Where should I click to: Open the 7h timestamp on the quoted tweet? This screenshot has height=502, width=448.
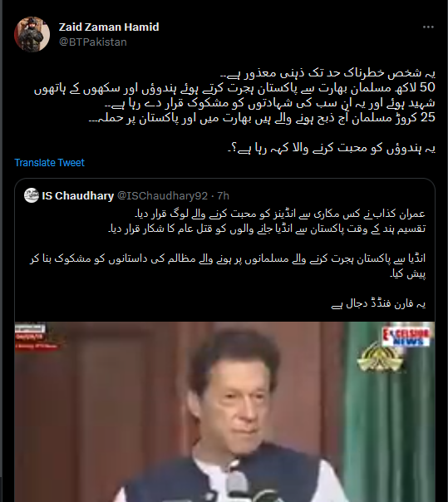224,195
